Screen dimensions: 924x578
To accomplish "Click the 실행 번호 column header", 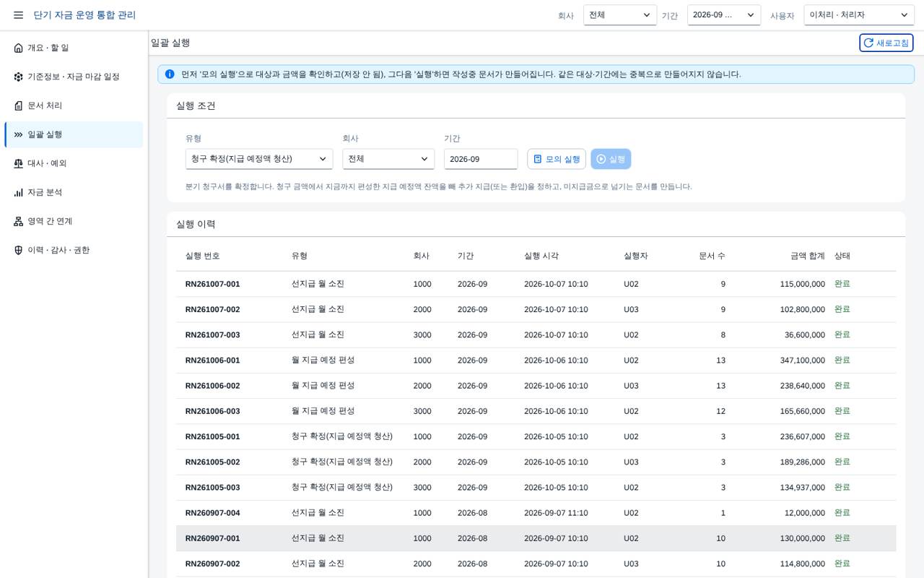I will (203, 256).
